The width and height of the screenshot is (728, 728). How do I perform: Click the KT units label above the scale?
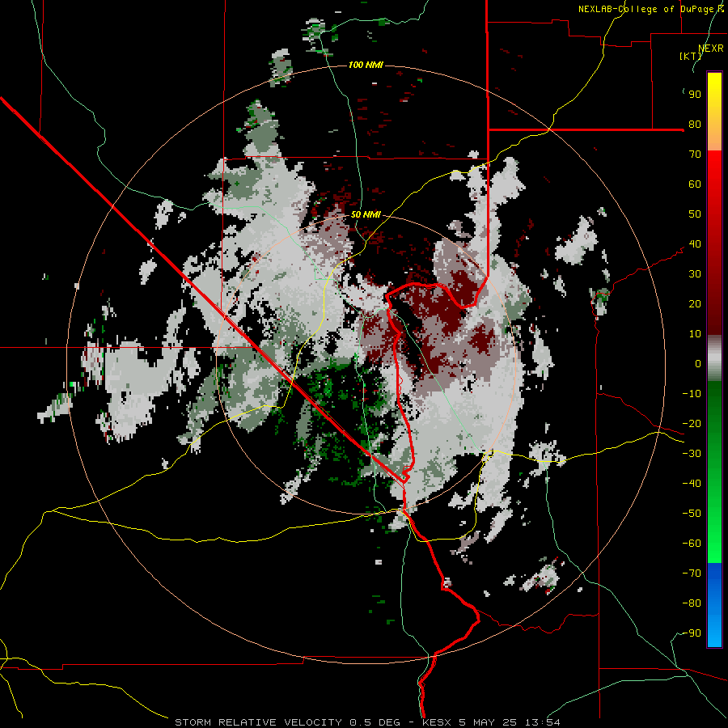pyautogui.click(x=691, y=56)
